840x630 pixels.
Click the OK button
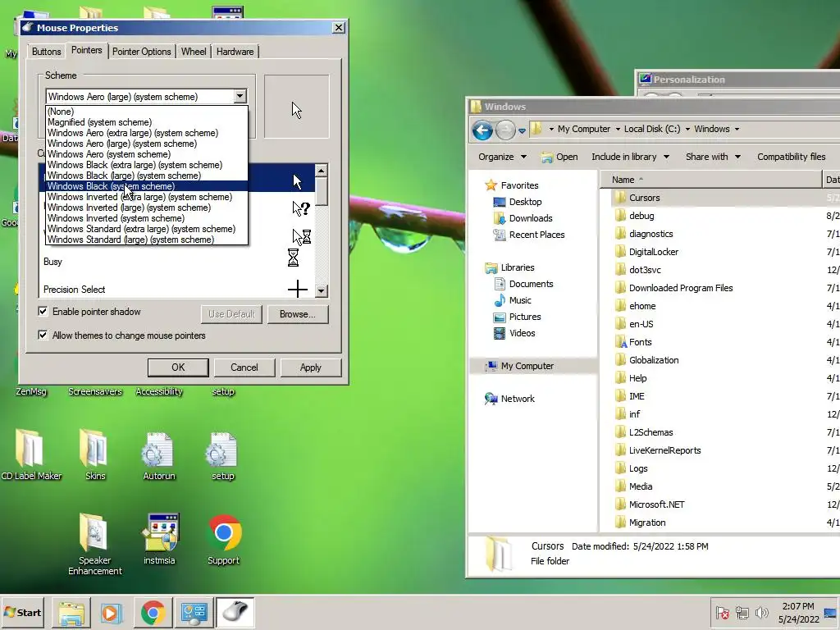[x=178, y=367]
